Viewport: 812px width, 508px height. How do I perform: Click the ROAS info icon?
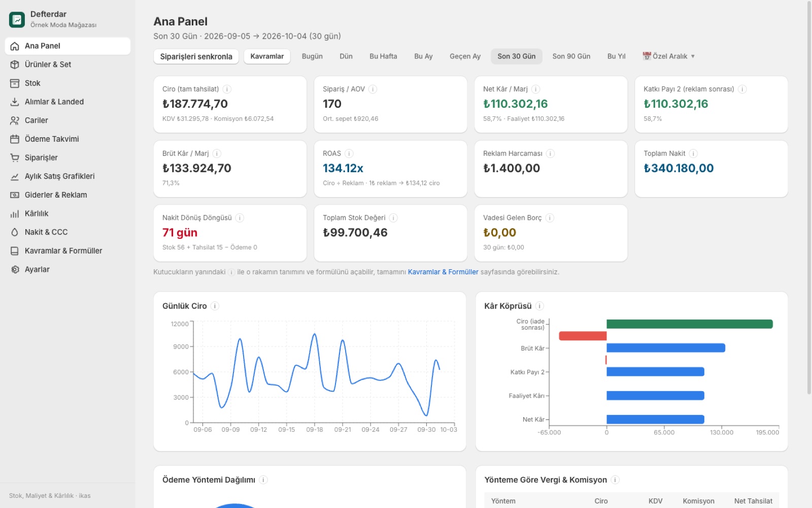(x=349, y=153)
